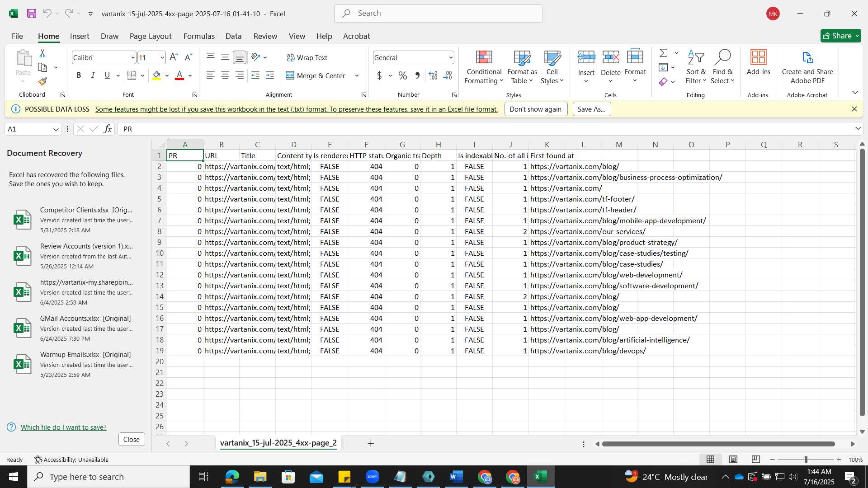This screenshot has width=868, height=488.
Task: Click the Save icon in title bar
Action: (x=31, y=14)
